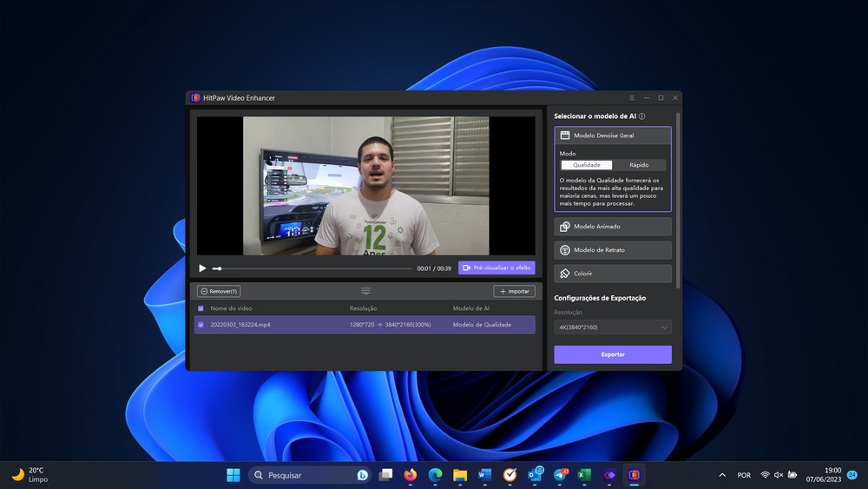Choose the Modelo Animado model
The width and height of the screenshot is (868, 489).
(x=612, y=227)
